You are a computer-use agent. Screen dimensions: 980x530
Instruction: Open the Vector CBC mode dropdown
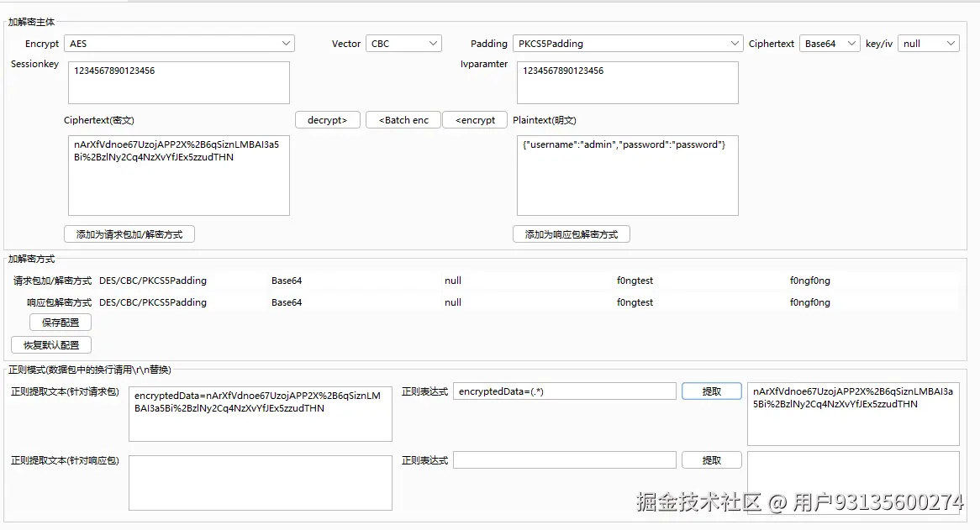coord(403,43)
